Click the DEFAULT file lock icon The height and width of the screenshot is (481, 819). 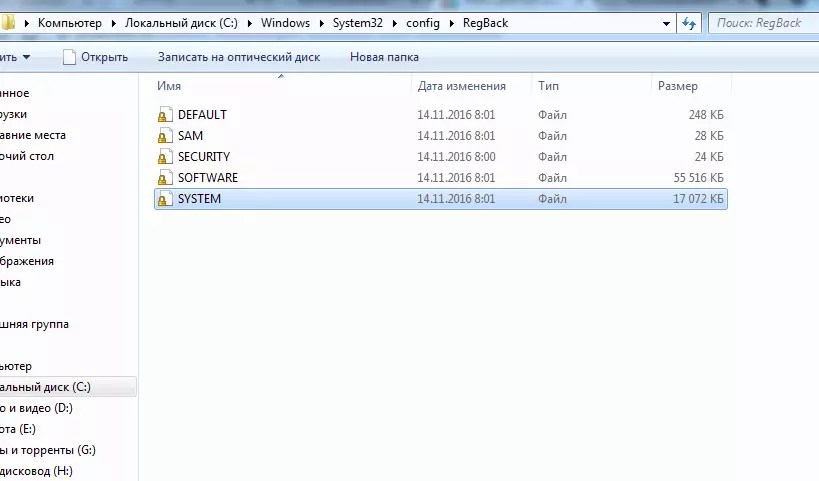165,115
